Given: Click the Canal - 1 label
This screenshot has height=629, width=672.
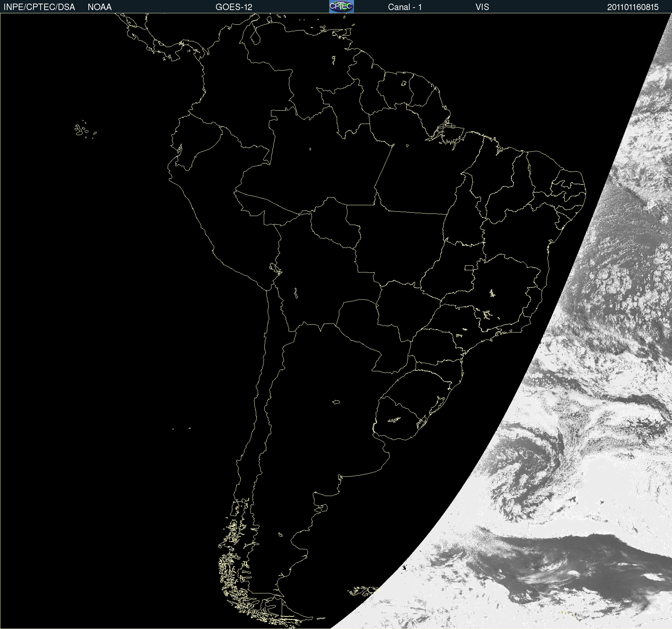Looking at the screenshot, I should click(405, 7).
